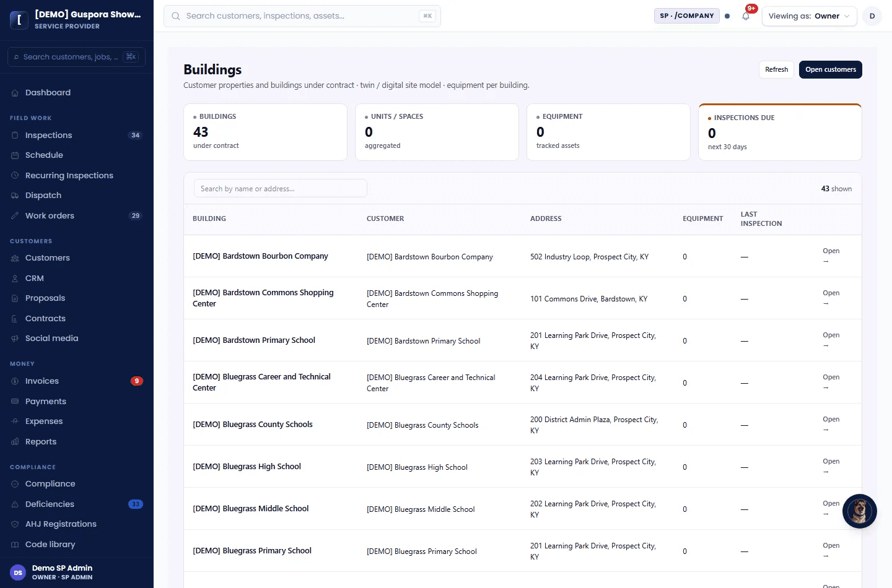Click the D profile avatar
Viewport: 892px width, 588px height.
[x=872, y=16]
